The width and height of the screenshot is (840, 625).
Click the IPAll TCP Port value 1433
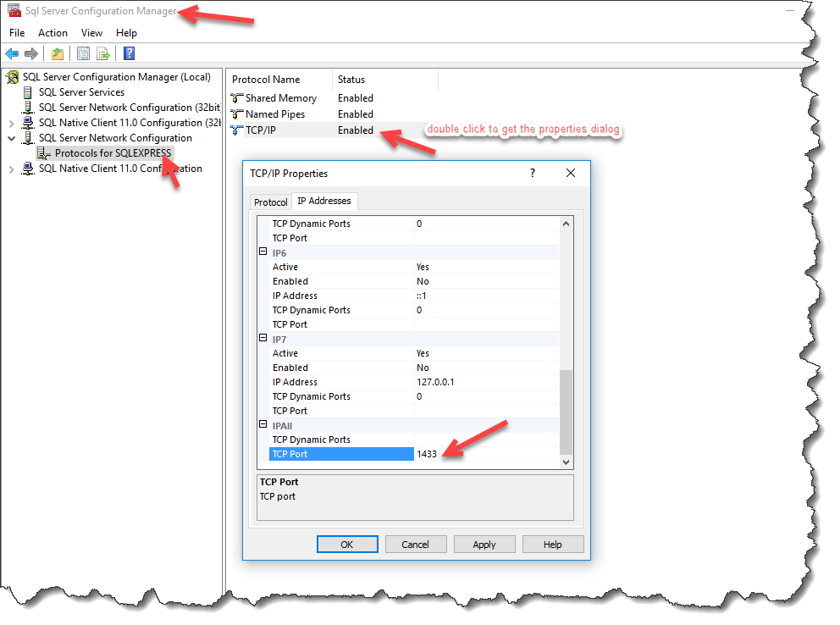427,454
